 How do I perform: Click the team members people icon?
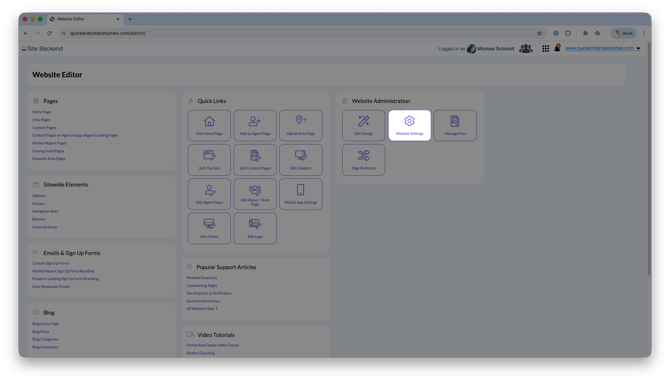coord(526,49)
